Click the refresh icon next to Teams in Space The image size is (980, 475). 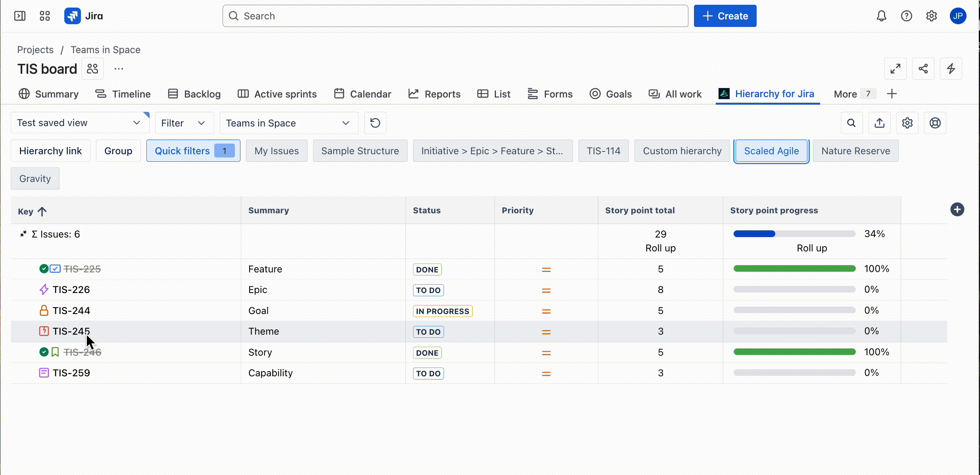click(375, 123)
